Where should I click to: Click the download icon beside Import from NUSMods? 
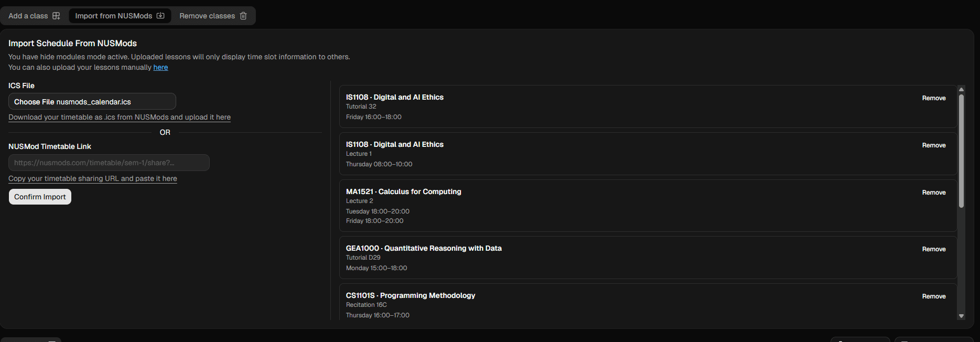pyautogui.click(x=160, y=16)
